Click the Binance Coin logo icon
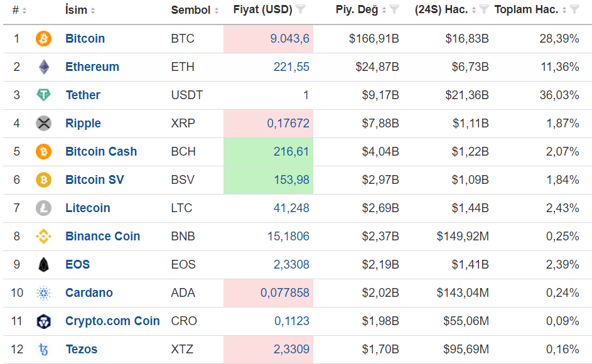 point(43,237)
